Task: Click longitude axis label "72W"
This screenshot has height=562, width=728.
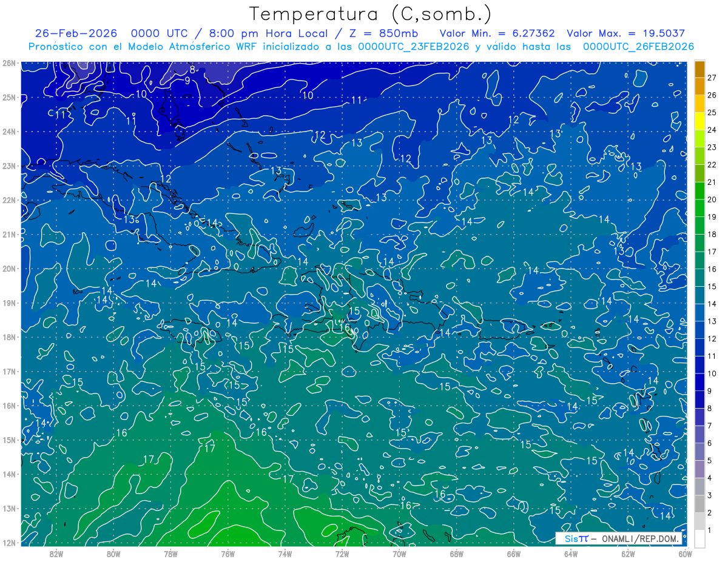Action: 342,554
